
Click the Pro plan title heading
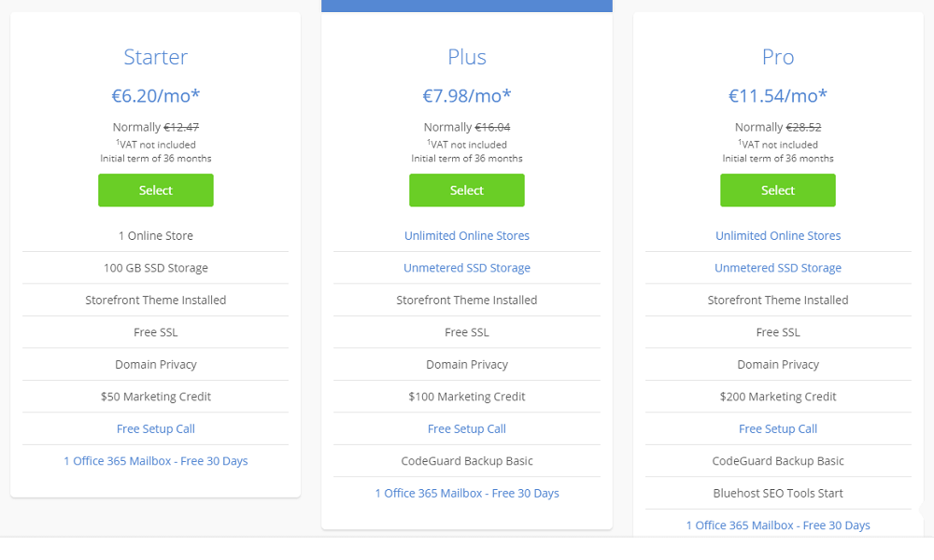click(778, 57)
